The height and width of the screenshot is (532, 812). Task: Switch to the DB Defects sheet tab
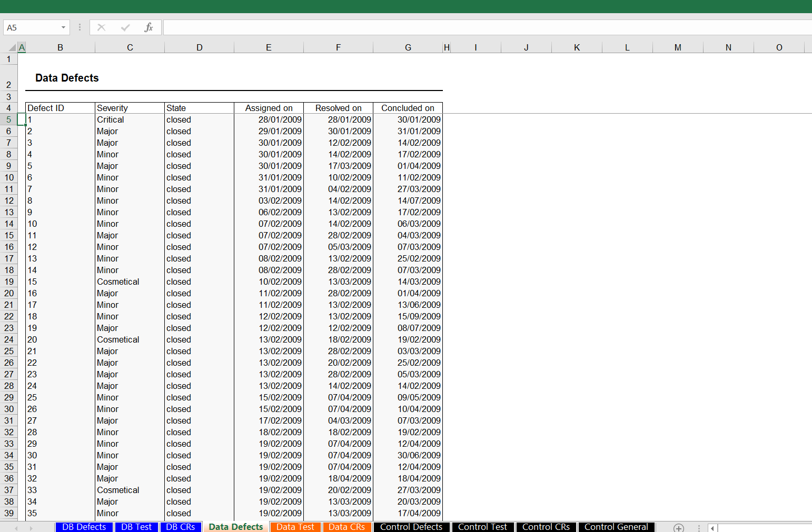(84, 527)
